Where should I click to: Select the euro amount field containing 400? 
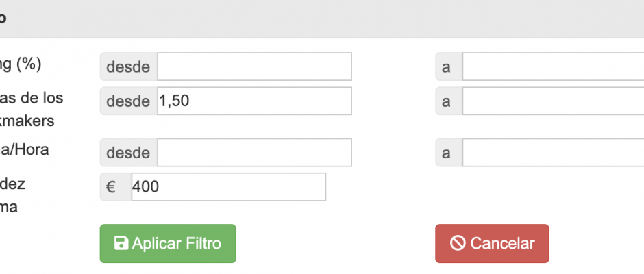(228, 187)
